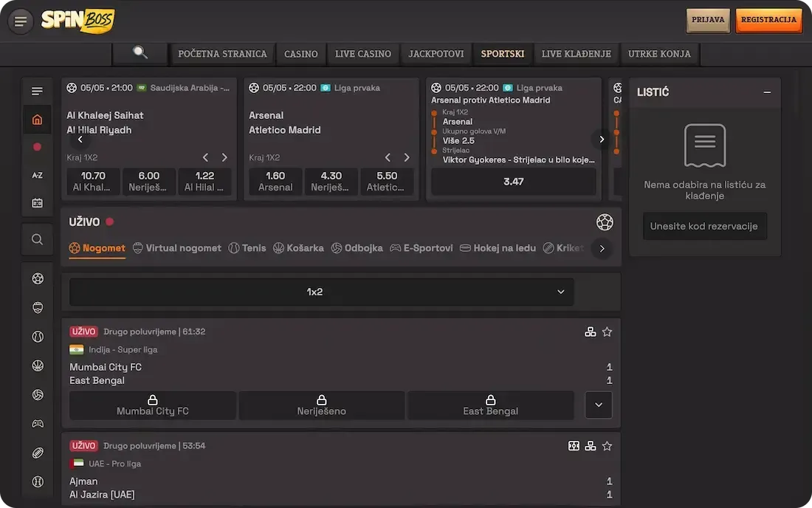The image size is (812, 508).
Task: Favorite the Ajman vs Al Jazira match star
Action: (x=607, y=446)
